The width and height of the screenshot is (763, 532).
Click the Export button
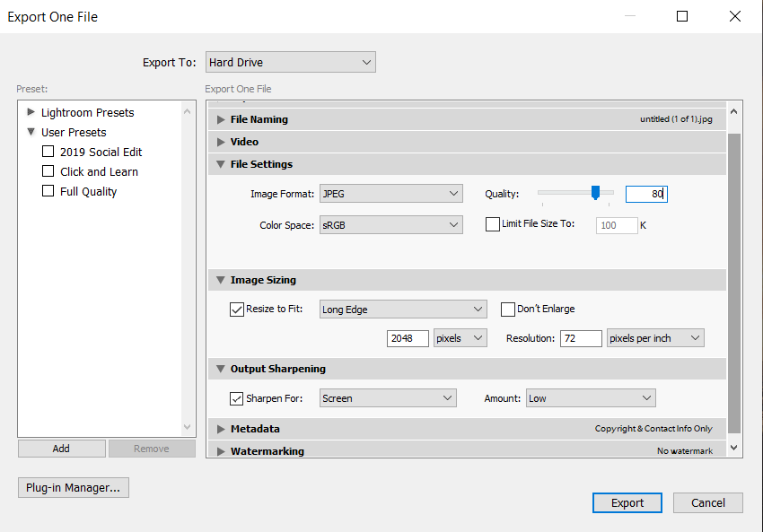(x=627, y=502)
